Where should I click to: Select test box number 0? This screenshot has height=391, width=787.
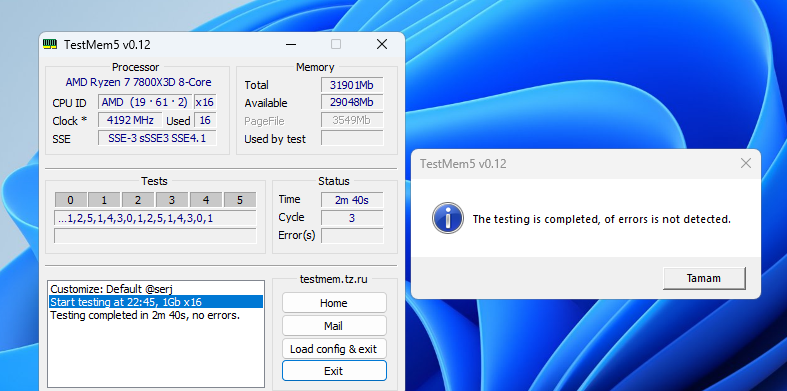click(70, 200)
